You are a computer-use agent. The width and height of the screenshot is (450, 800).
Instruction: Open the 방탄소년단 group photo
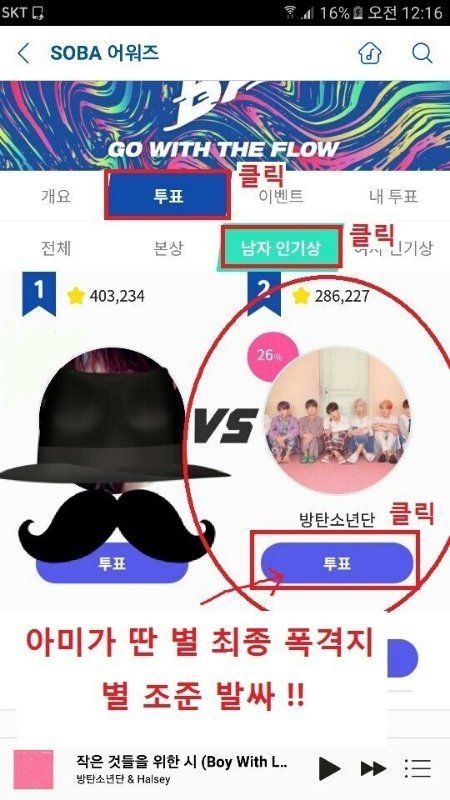pos(337,420)
